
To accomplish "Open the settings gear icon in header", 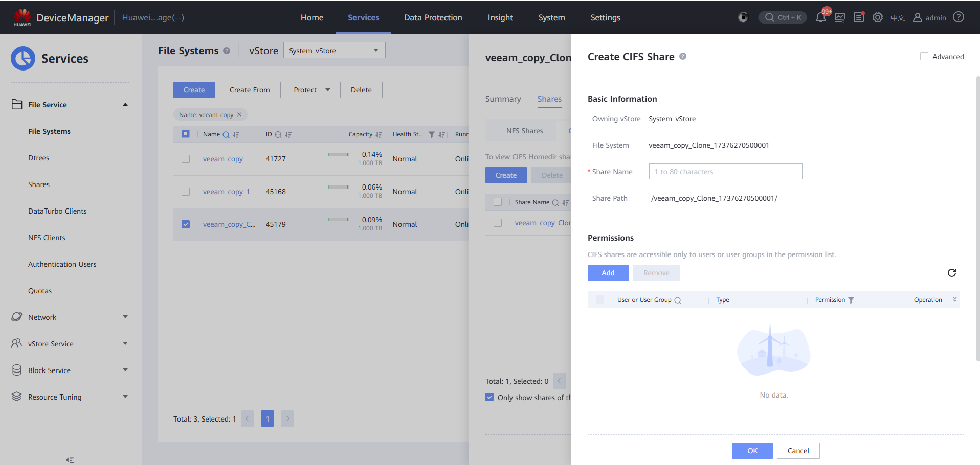I will click(878, 17).
